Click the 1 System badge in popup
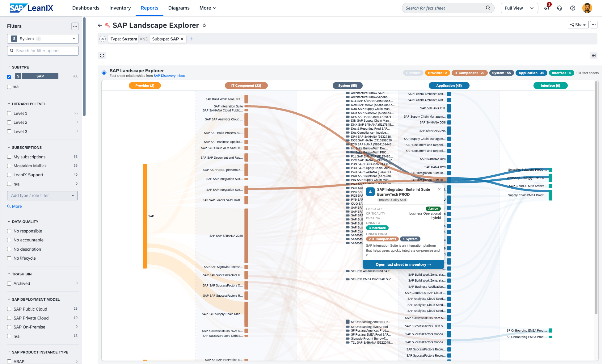 (410, 239)
